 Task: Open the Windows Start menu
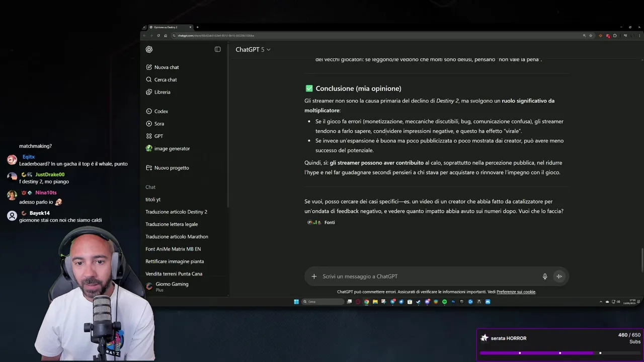296,302
